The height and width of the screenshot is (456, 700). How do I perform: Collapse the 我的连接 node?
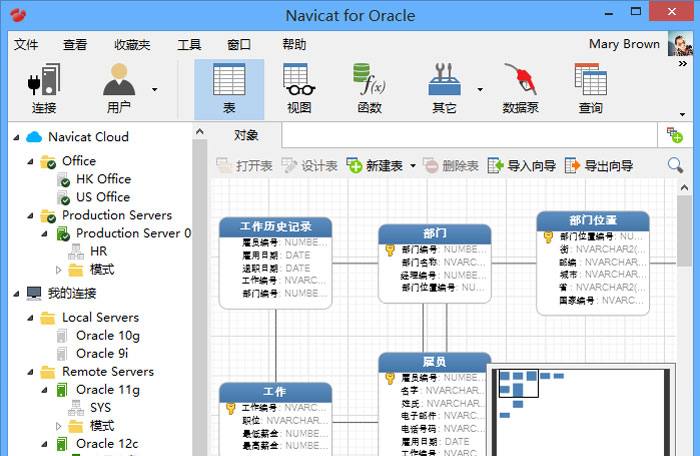pos(17,294)
